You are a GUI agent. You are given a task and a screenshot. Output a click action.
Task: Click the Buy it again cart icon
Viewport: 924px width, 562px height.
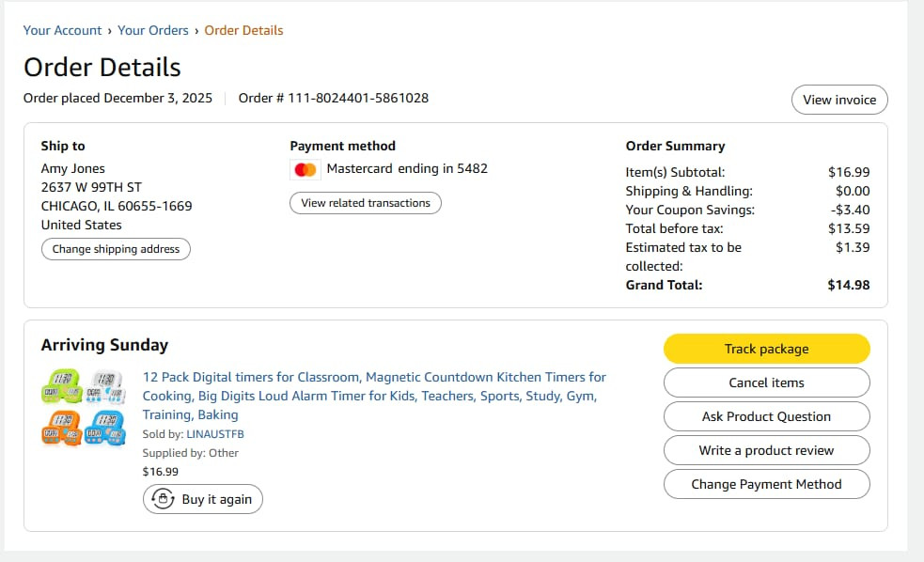(x=164, y=499)
